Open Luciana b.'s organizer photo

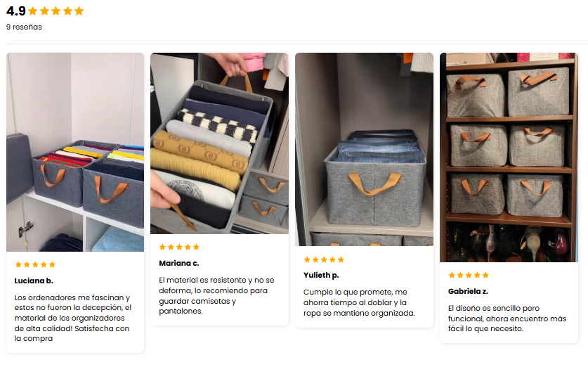pyautogui.click(x=75, y=152)
